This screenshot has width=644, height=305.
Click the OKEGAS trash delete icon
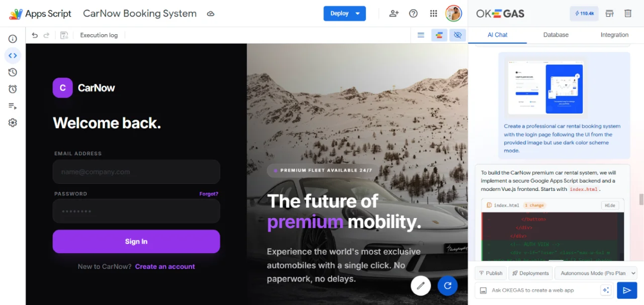coord(628,14)
